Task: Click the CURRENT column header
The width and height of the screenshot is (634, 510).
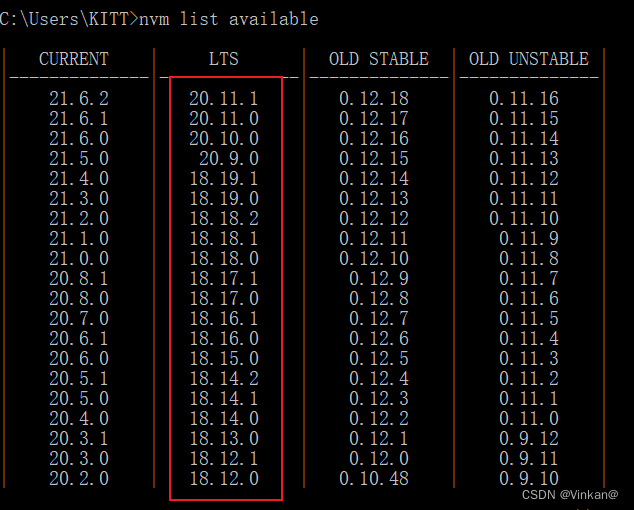Action: click(x=74, y=59)
